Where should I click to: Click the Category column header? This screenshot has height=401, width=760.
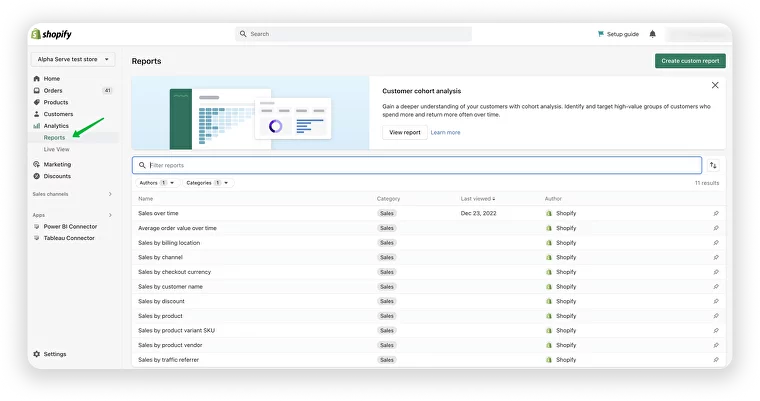tap(388, 199)
